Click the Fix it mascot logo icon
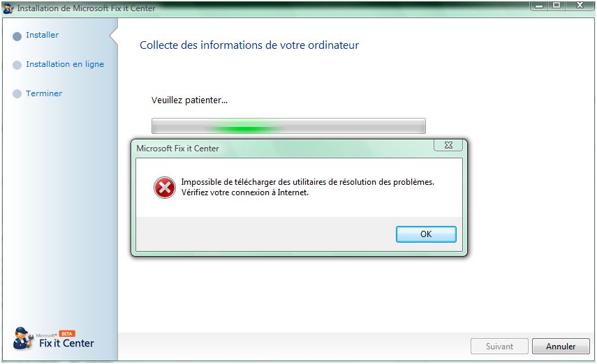Screen dimensions: 597x364 tap(22, 338)
